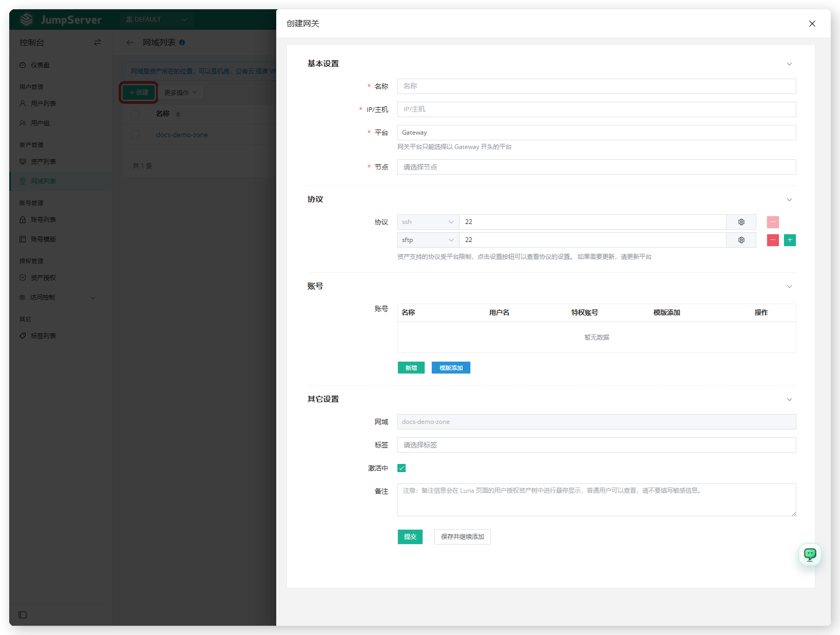The width and height of the screenshot is (840, 635).
Task: Click the 模版添加 button
Action: [x=451, y=368]
